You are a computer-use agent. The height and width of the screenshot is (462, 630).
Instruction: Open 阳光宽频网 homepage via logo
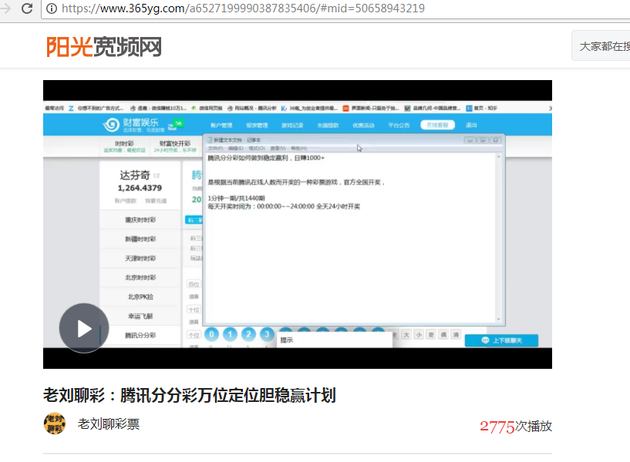coord(104,47)
